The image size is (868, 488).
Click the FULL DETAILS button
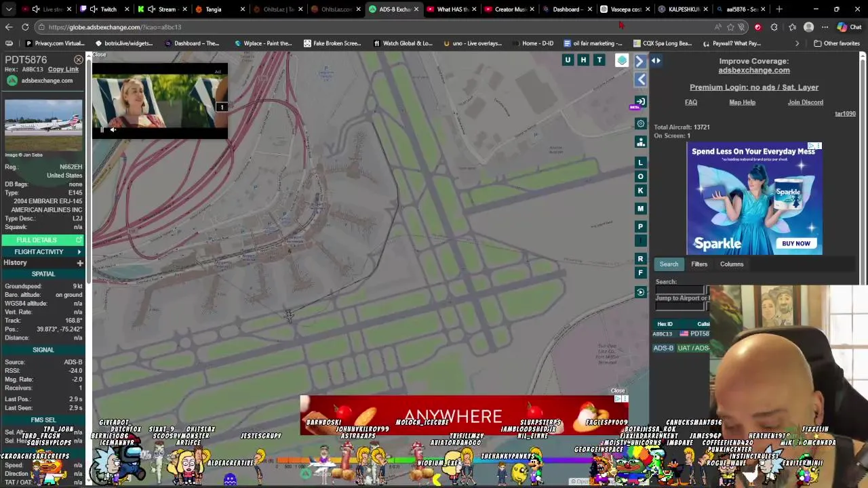coord(42,240)
